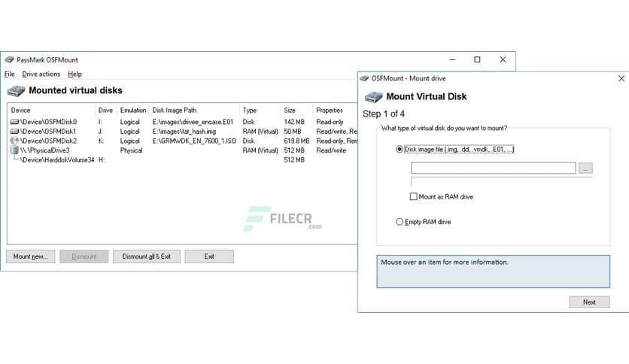Sort by Disk Image Path column header
629x364 pixels.
pyautogui.click(x=194, y=111)
